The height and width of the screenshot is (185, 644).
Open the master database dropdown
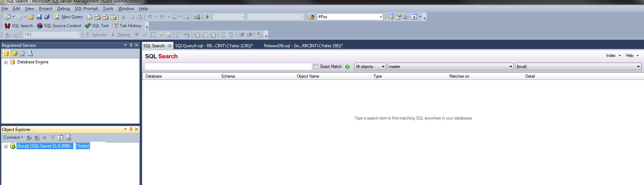pyautogui.click(x=450, y=67)
